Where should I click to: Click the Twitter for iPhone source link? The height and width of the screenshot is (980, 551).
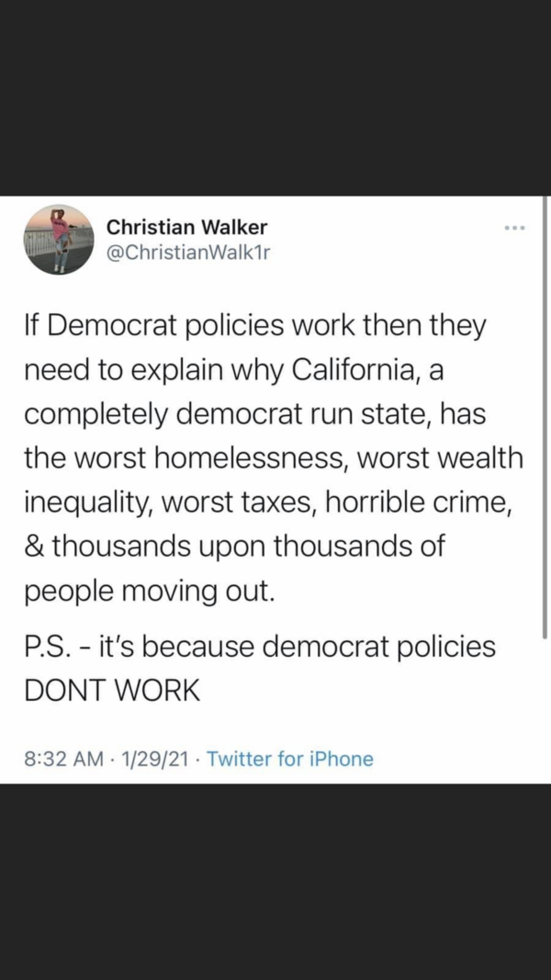[x=290, y=759]
